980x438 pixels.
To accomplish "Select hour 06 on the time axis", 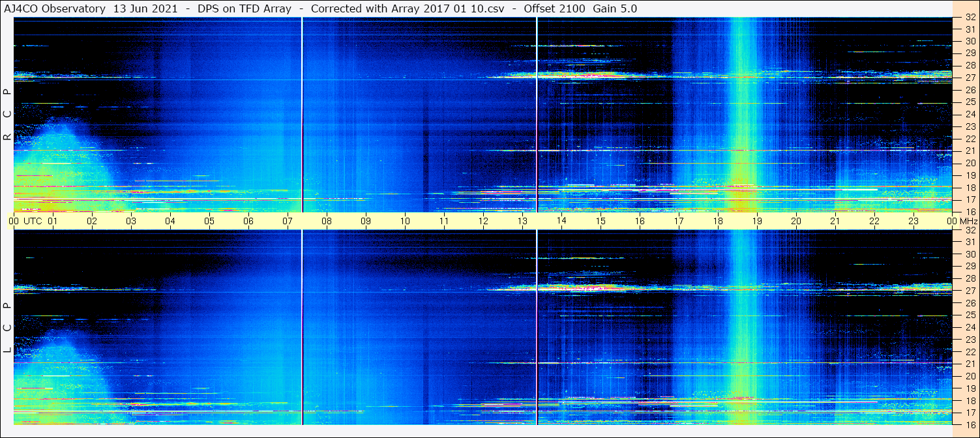I will 248,221.
